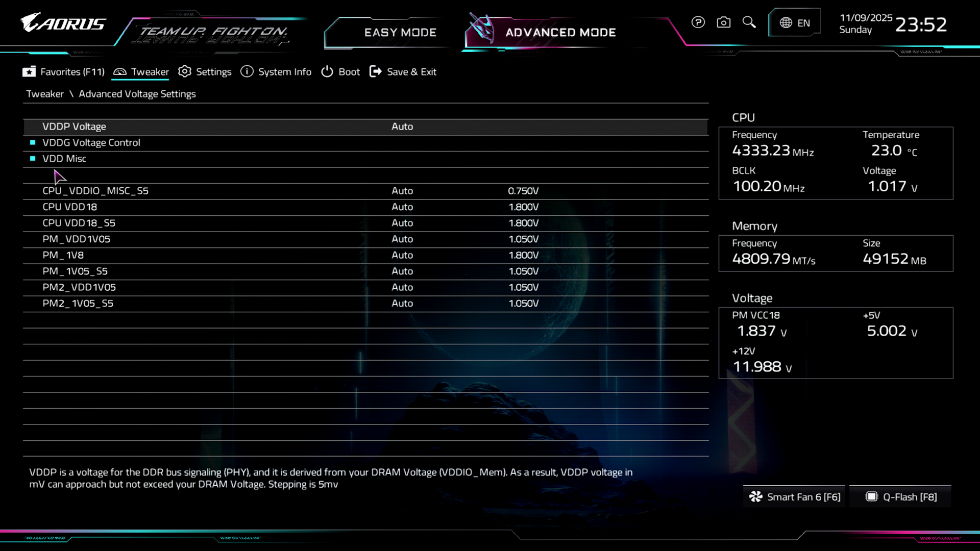Image resolution: width=980 pixels, height=551 pixels.
Task: Click the screenshot camera icon
Action: pos(723,22)
